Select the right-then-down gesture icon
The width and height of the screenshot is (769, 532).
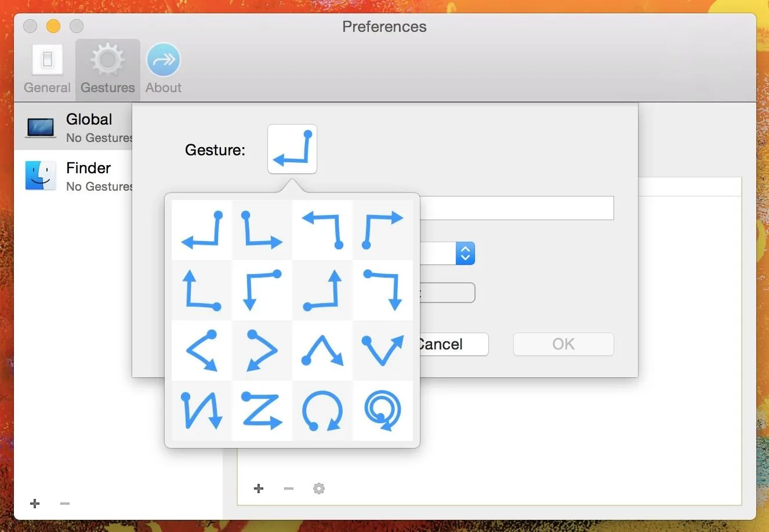(x=383, y=290)
